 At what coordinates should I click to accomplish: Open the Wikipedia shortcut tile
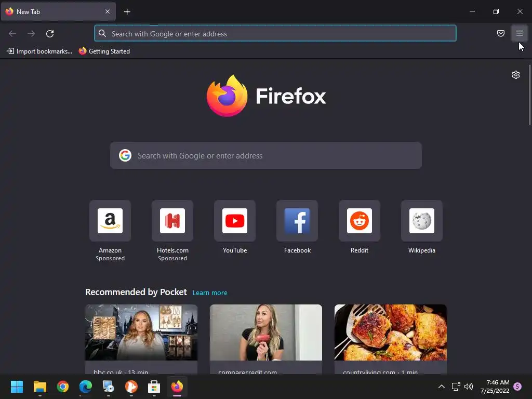click(422, 221)
